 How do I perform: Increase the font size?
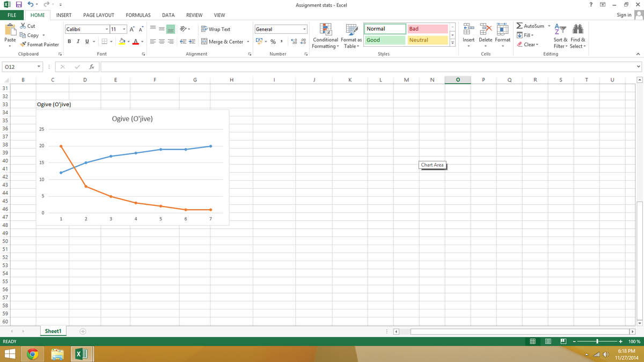pos(132,29)
